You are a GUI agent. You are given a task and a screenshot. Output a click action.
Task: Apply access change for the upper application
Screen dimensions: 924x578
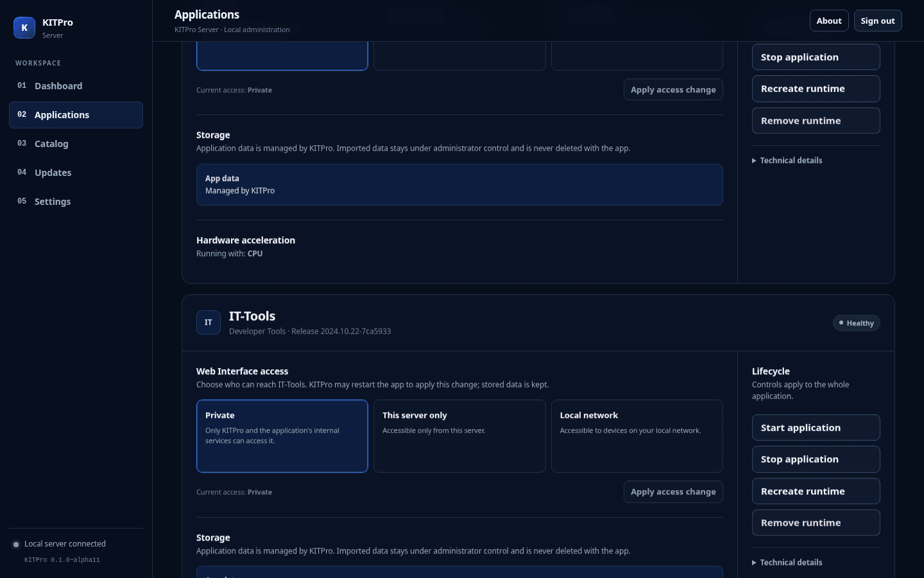click(673, 90)
